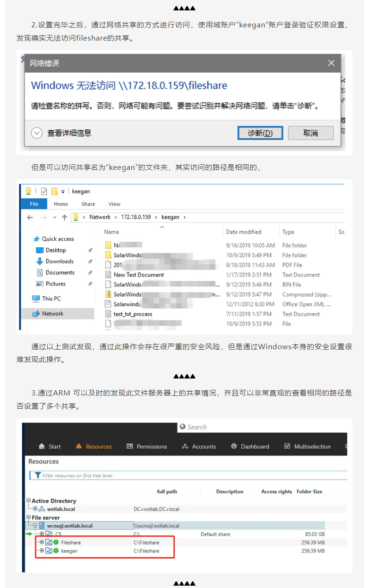Expand the keegan share node

point(42,551)
